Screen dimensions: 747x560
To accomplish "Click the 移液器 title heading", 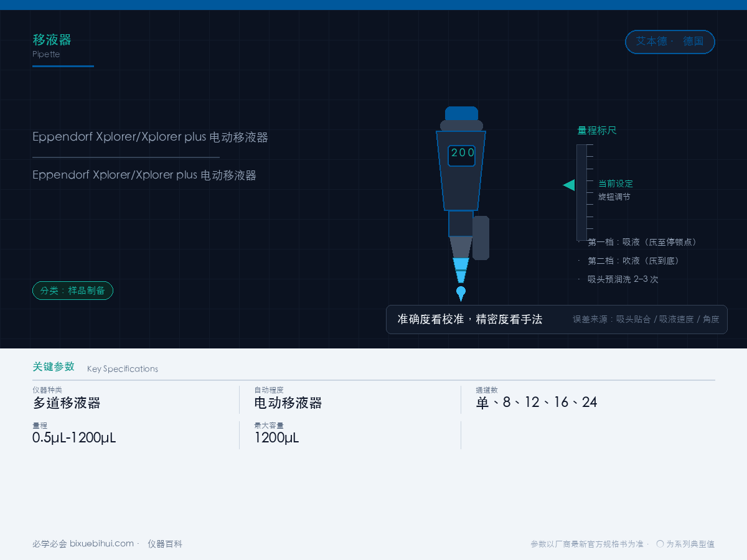I will point(52,40).
